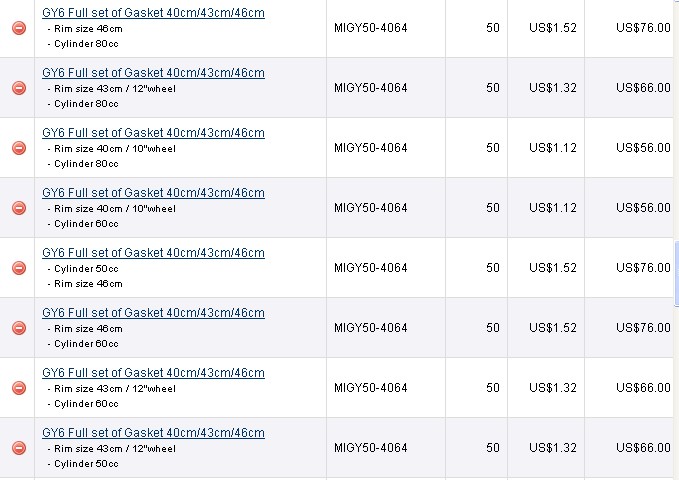The image size is (679, 480).
Task: Remove the Rim 46cm Cylinder 60cc item
Action: pos(19,328)
